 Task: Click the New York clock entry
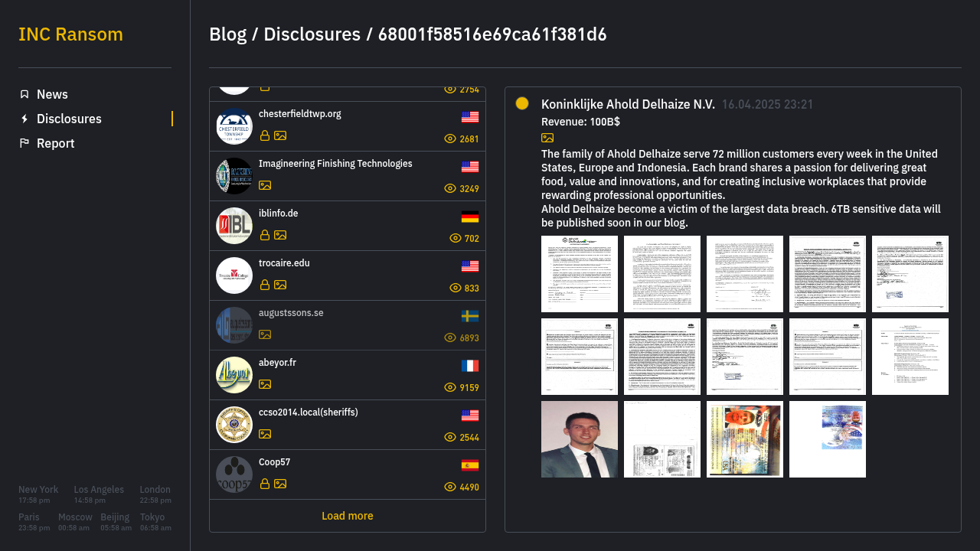pyautogui.click(x=38, y=494)
